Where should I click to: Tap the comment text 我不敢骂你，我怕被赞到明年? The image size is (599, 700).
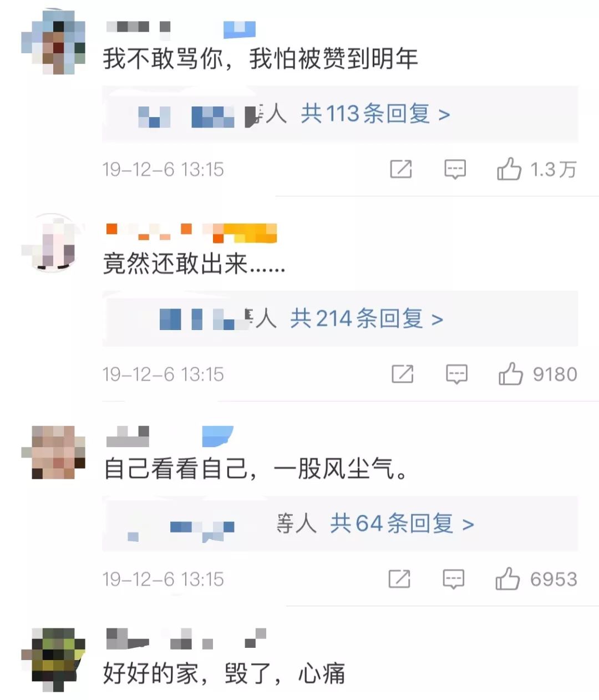click(260, 59)
